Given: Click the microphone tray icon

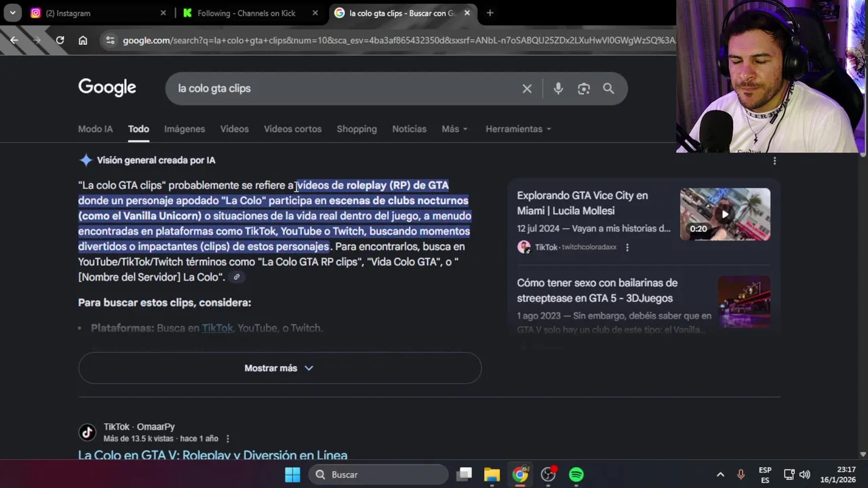Looking at the screenshot, I should (x=741, y=474).
